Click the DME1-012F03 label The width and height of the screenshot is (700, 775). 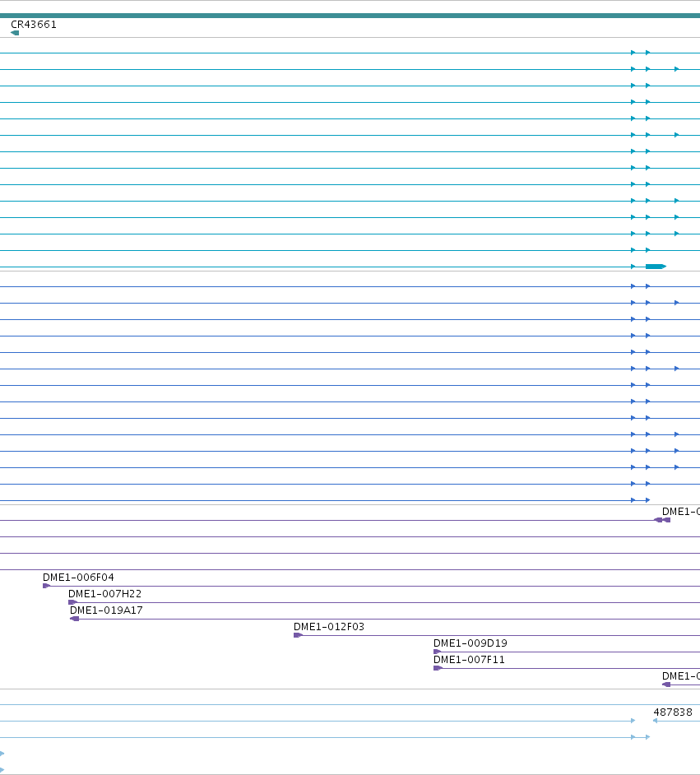(329, 627)
